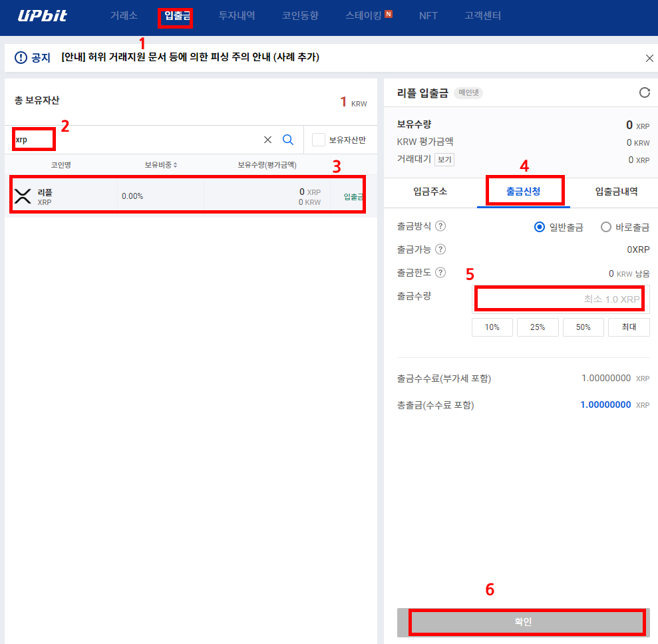Select the 일반출금 radio option
This screenshot has height=644, width=658.
pyautogui.click(x=540, y=227)
